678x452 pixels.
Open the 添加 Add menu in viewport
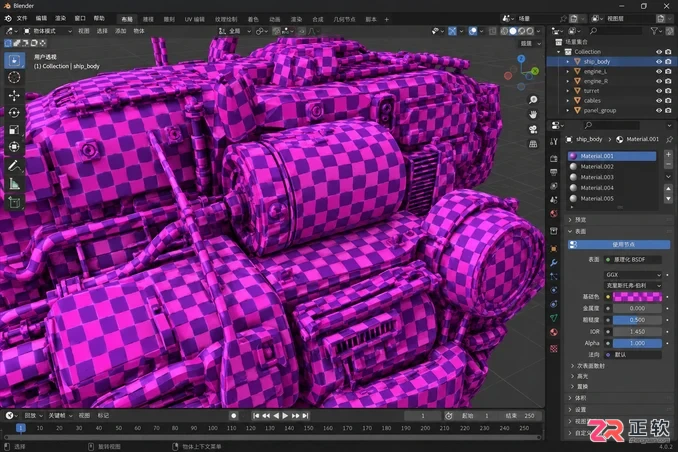[120, 31]
